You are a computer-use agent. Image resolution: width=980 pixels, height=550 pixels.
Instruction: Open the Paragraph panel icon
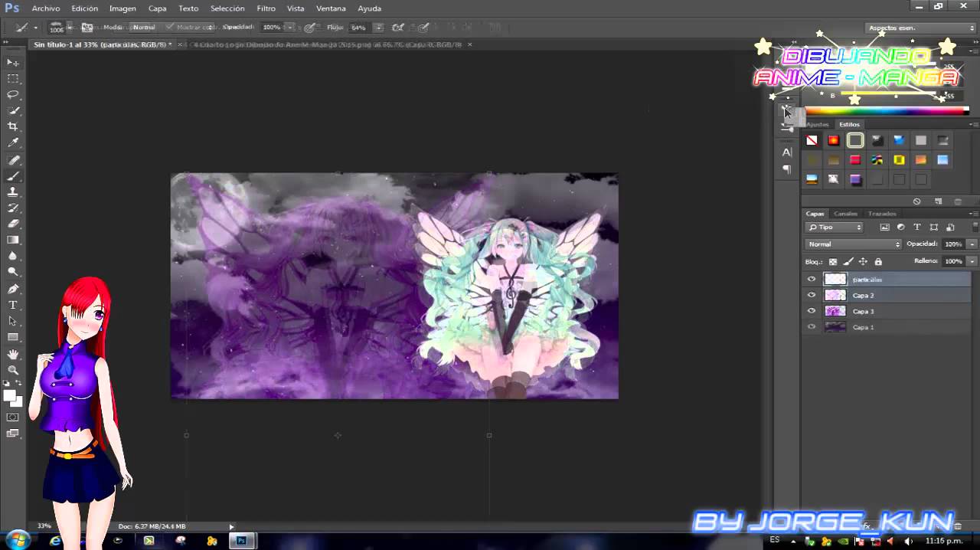[x=787, y=169]
